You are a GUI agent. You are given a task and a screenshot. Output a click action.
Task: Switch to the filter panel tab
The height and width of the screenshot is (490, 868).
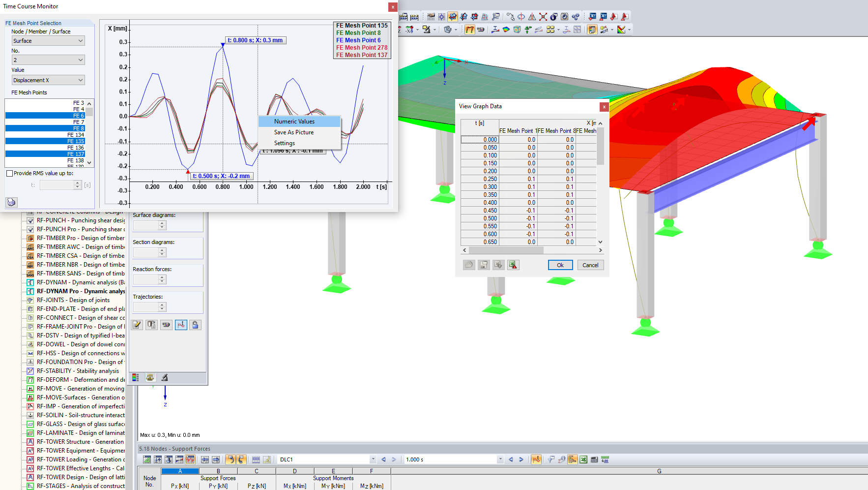[165, 377]
